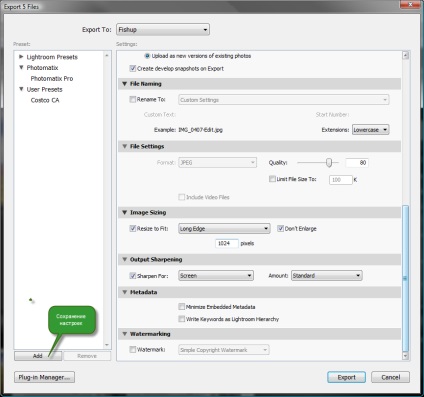424x397 pixels.
Task: Cancel the export dialog
Action: coord(391,377)
